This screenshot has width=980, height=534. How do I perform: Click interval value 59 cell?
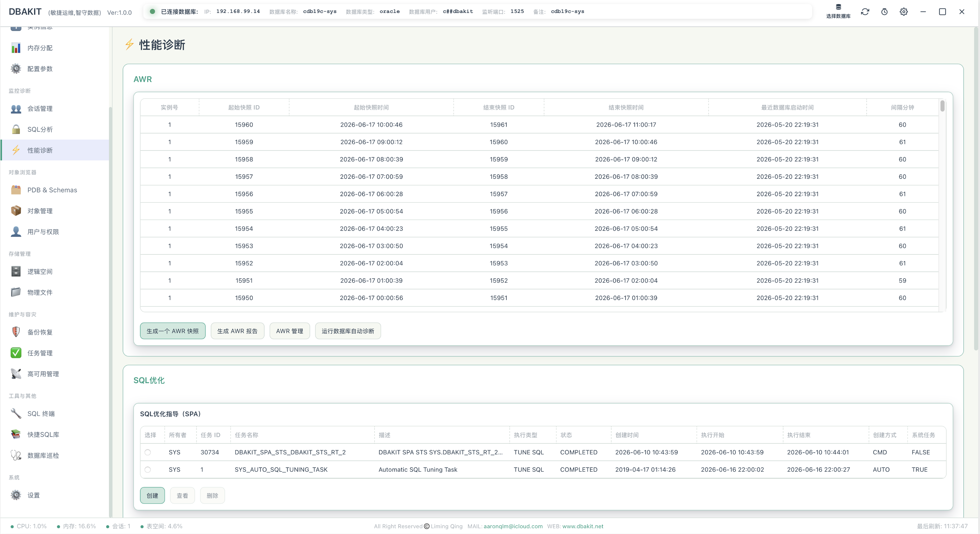point(902,281)
